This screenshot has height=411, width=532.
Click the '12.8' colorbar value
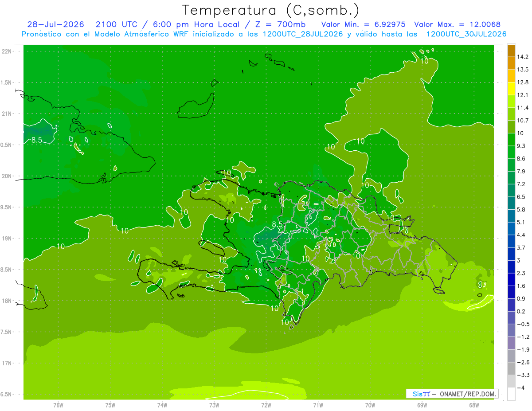[523, 82]
